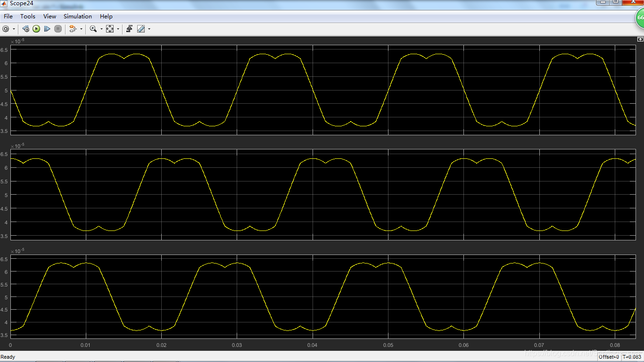Click the Scope24 window title text

(22, 3)
